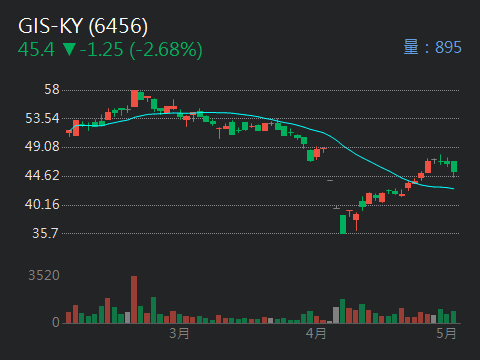Screen dimensions: 480x360
Task: Click the 44.62 price axis label
Action: tap(42, 175)
